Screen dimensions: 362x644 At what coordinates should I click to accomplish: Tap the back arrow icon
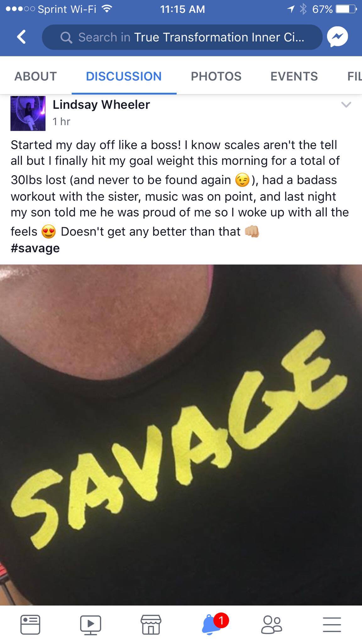click(x=21, y=37)
